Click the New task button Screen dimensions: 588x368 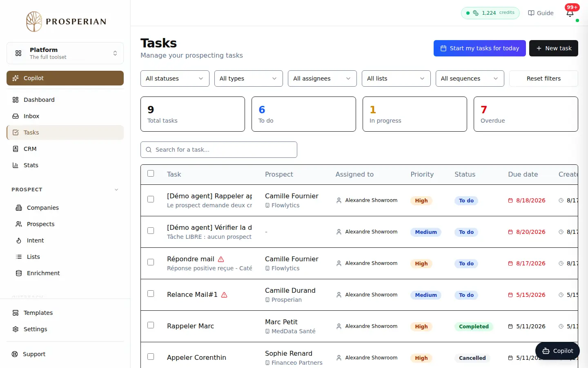point(554,48)
